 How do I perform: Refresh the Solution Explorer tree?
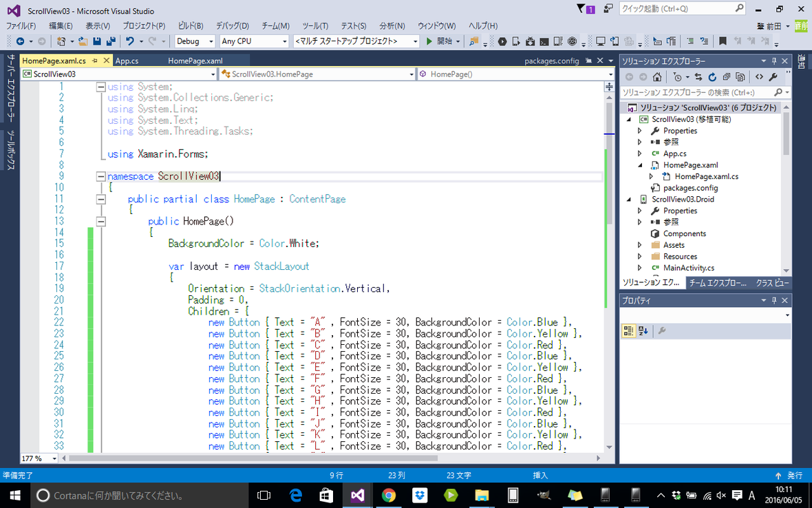tap(712, 78)
